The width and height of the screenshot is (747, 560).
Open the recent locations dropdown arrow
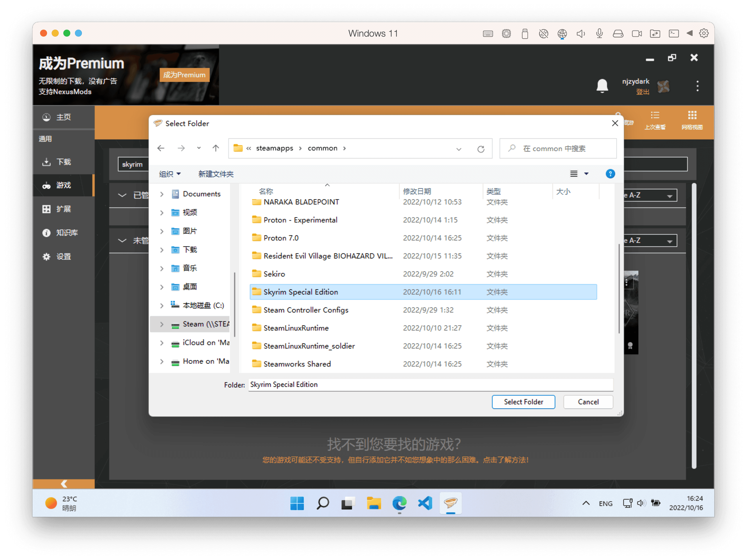199,148
